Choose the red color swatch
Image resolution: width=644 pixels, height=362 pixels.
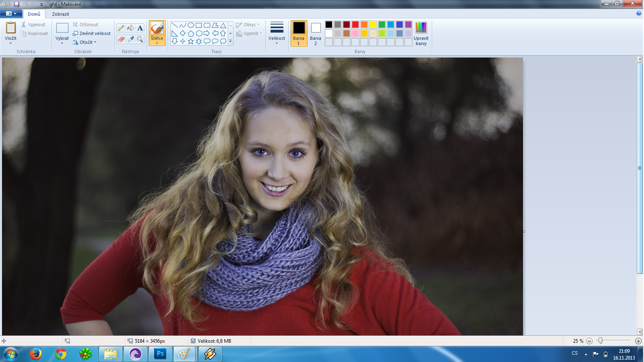click(355, 25)
